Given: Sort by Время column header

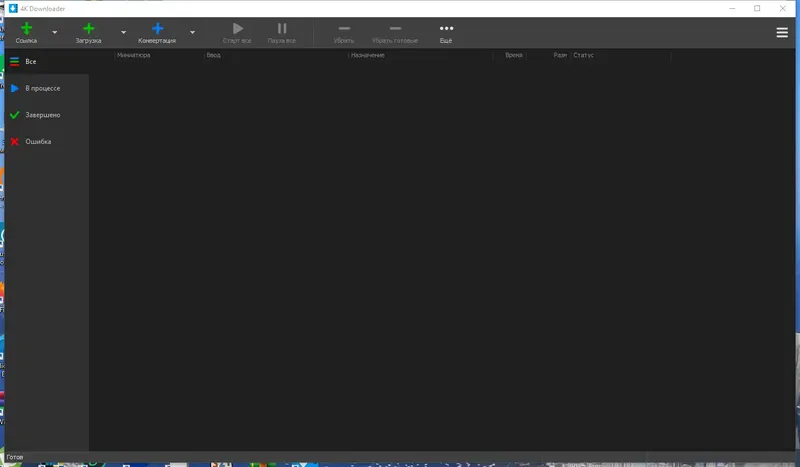Looking at the screenshot, I should pos(514,55).
